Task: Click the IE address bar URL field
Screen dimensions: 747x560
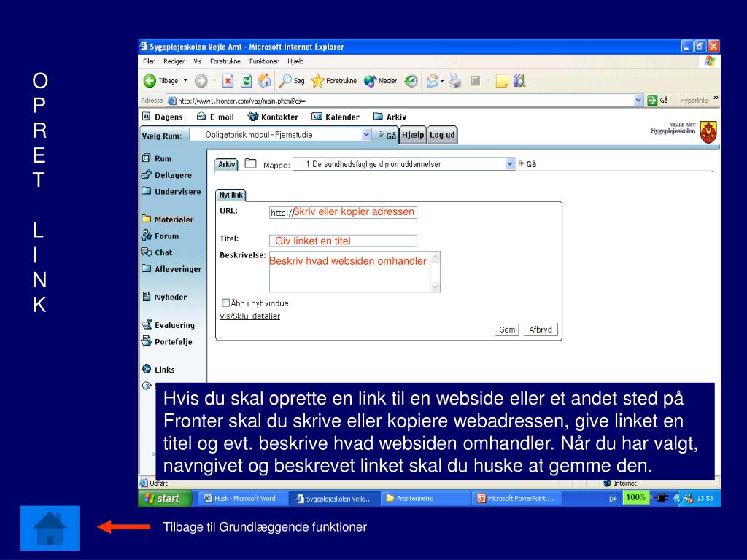Action: (405, 101)
